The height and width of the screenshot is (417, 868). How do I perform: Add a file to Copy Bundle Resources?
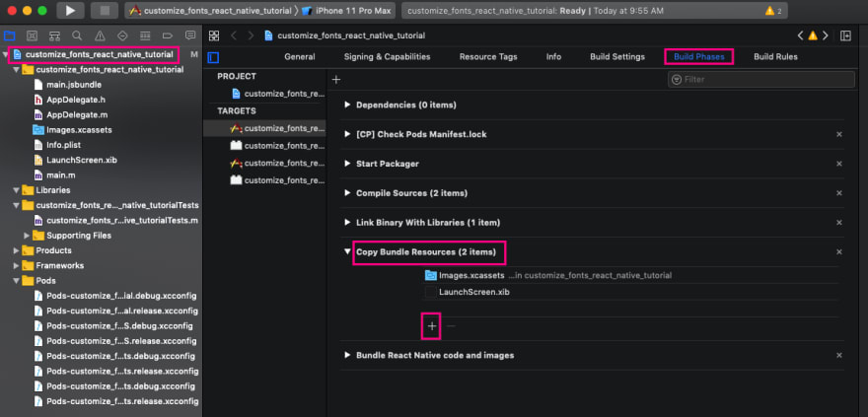432,326
